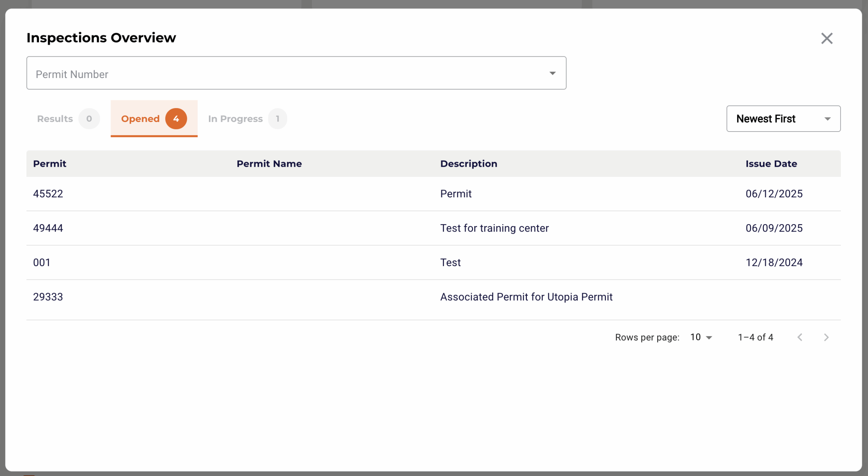This screenshot has width=868, height=476.
Task: Click the Permit Name column header
Action: pos(269,164)
